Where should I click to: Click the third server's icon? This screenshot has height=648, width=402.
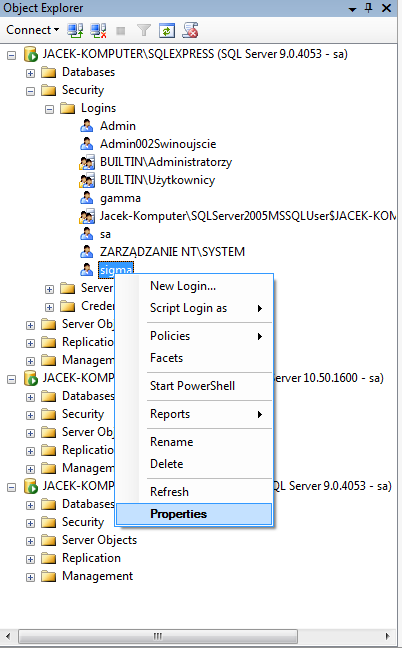click(x=31, y=486)
